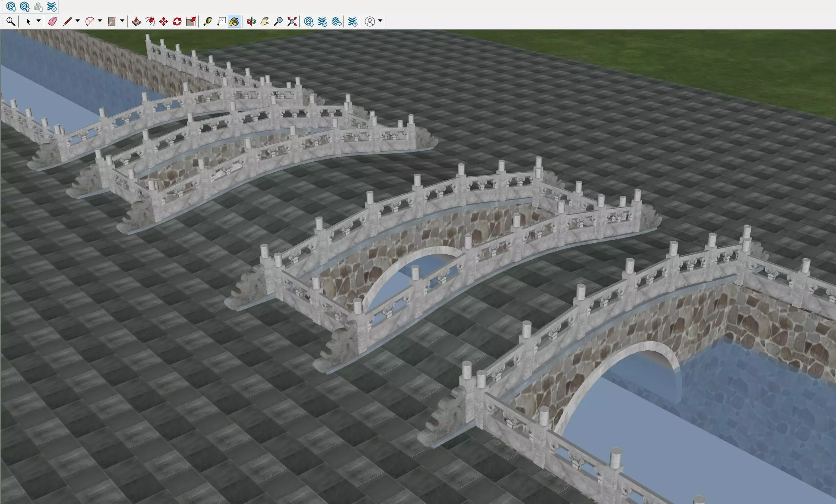836x504 pixels.
Task: Open 3D Warehouse icon next to Zoom Extents
Action: tap(309, 21)
